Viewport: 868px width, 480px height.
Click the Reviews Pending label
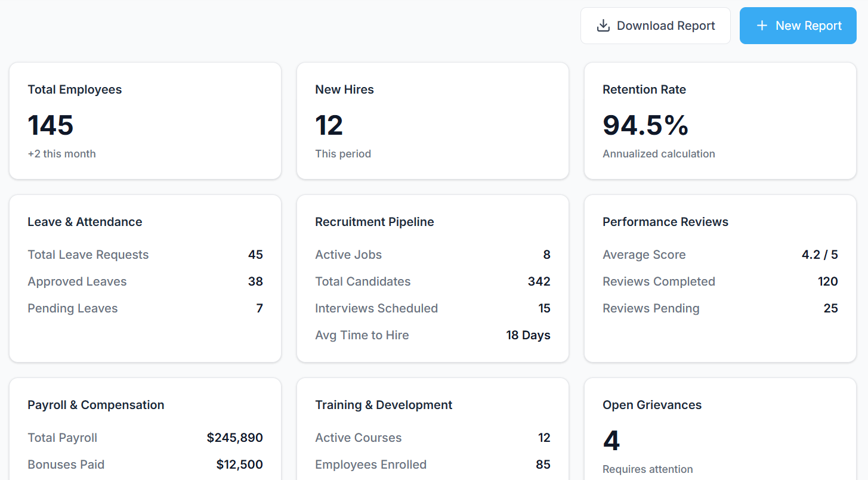651,308
